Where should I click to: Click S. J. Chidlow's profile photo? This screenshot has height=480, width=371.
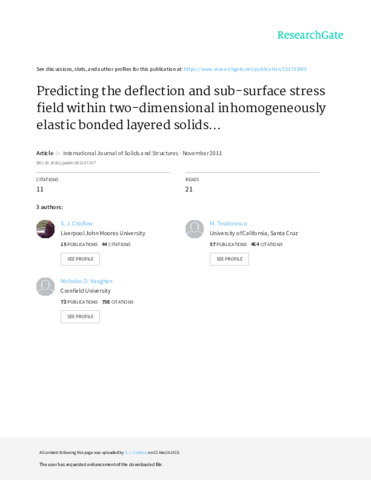[x=45, y=229]
